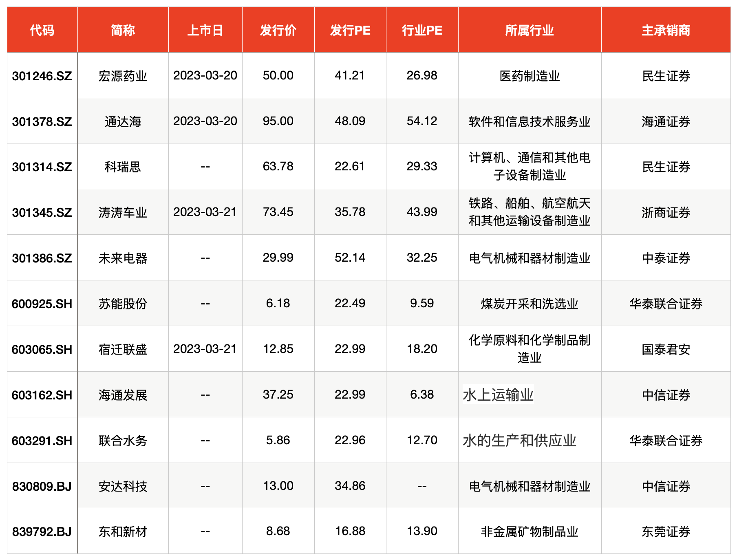737x560 pixels.
Task: Click industry cell 煤炭开采和洗选业
Action: point(530,304)
